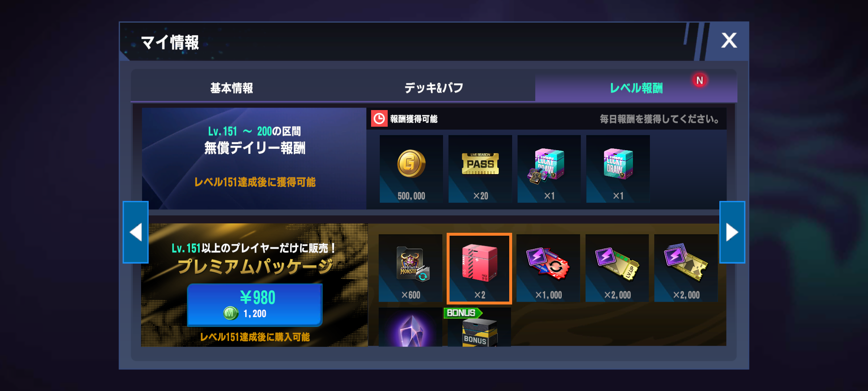Tap the red clock reward-available icon
Image resolution: width=868 pixels, height=391 pixels.
(x=379, y=119)
